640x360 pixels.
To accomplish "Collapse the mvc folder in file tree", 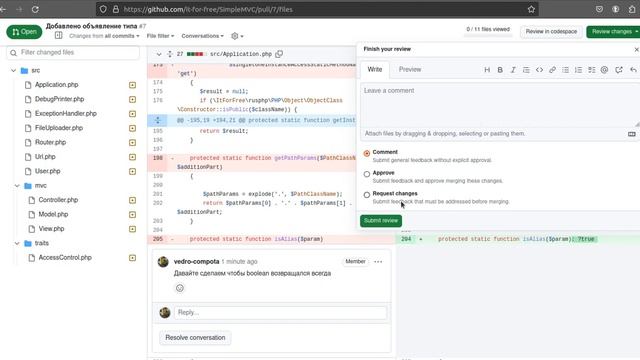I will click(x=17, y=186).
